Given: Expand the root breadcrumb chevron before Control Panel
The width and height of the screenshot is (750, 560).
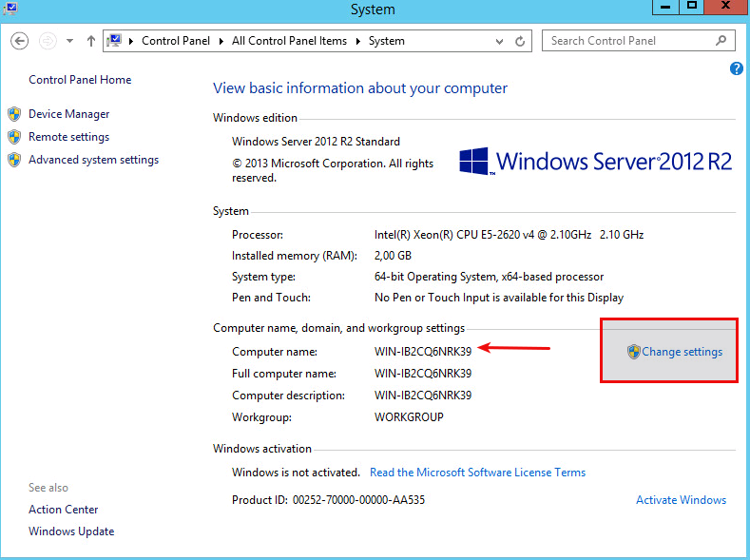Looking at the screenshot, I should (x=130, y=41).
